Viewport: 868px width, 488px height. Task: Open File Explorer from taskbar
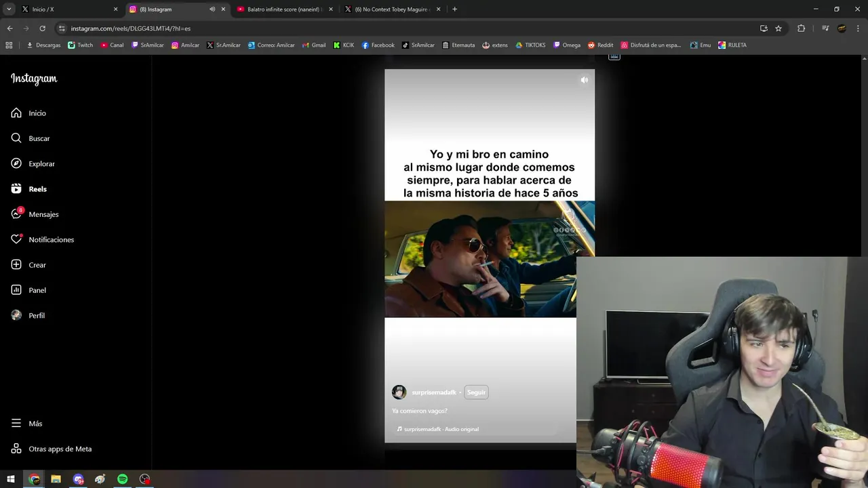[x=56, y=479]
